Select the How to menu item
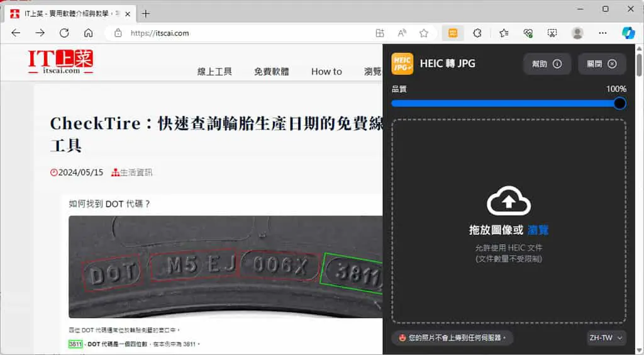Viewport: 644px width, 355px height. [326, 72]
